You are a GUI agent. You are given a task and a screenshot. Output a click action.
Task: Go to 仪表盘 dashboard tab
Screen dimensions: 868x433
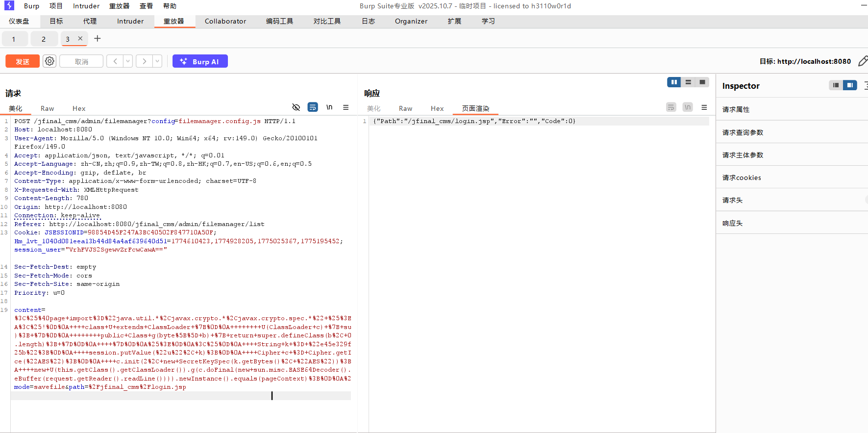(x=19, y=21)
